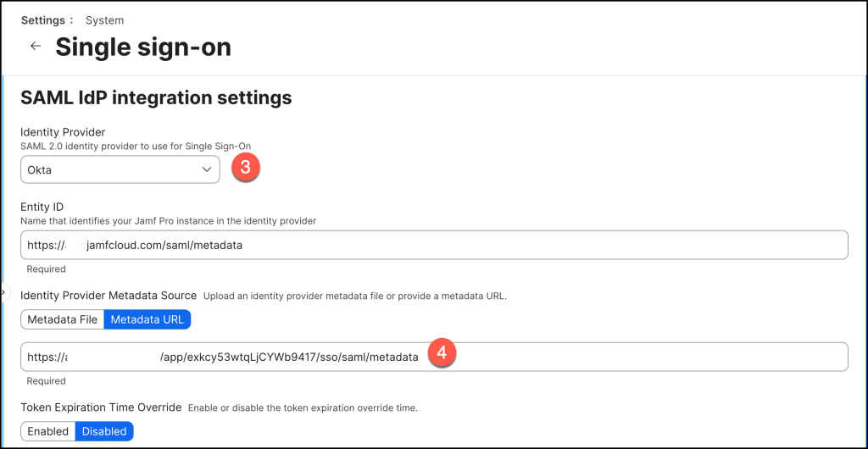Go to the Settings breadcrumb

click(43, 20)
